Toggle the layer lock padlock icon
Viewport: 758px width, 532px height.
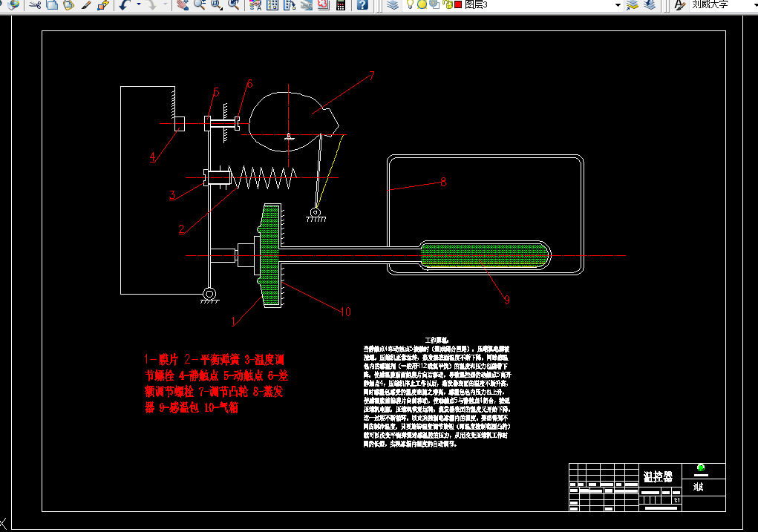coord(448,4)
